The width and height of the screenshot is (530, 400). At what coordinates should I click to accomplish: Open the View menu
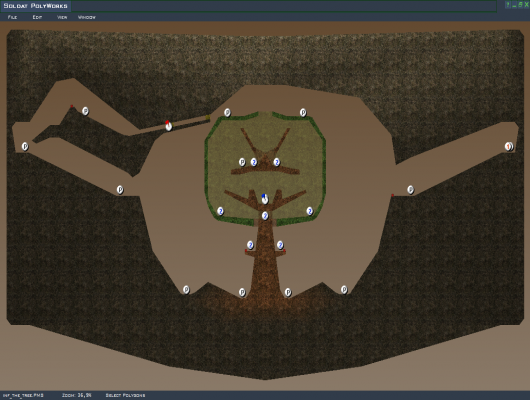click(x=62, y=17)
